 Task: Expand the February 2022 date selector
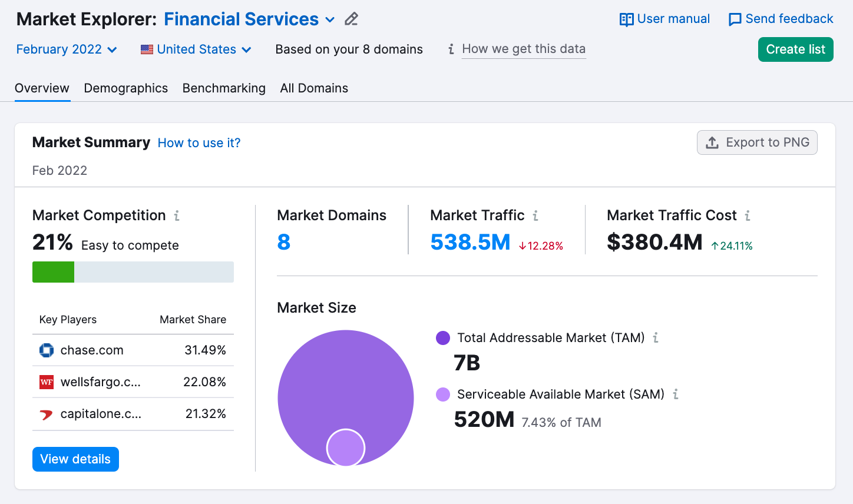67,49
